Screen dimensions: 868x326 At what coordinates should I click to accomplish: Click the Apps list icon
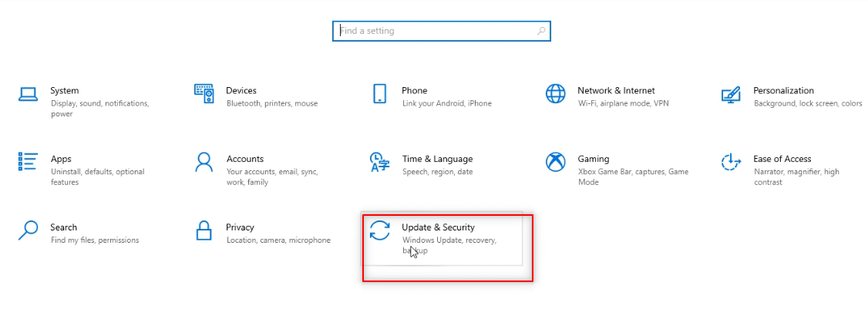point(28,162)
